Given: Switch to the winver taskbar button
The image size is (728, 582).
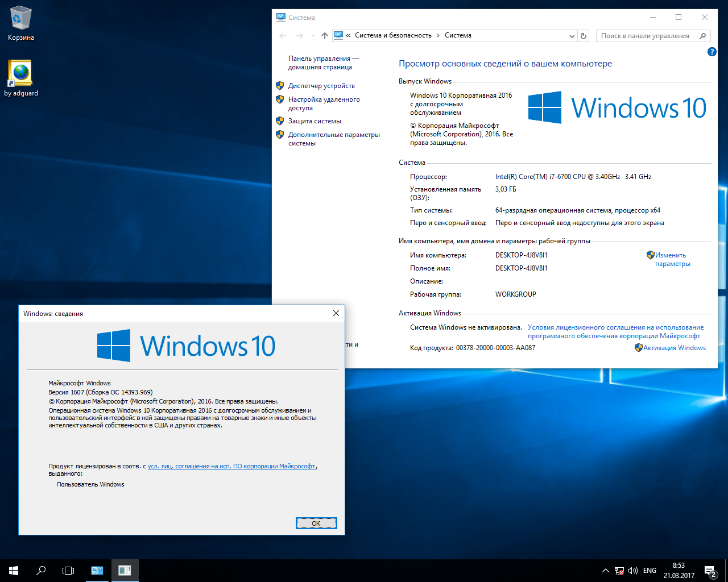Looking at the screenshot, I should pyautogui.click(x=125, y=570).
